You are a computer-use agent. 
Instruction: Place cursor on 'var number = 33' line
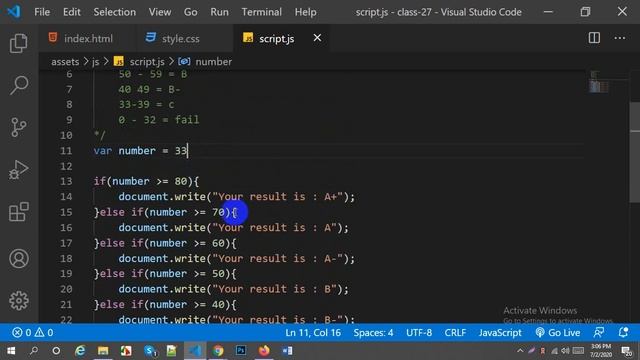pos(140,151)
